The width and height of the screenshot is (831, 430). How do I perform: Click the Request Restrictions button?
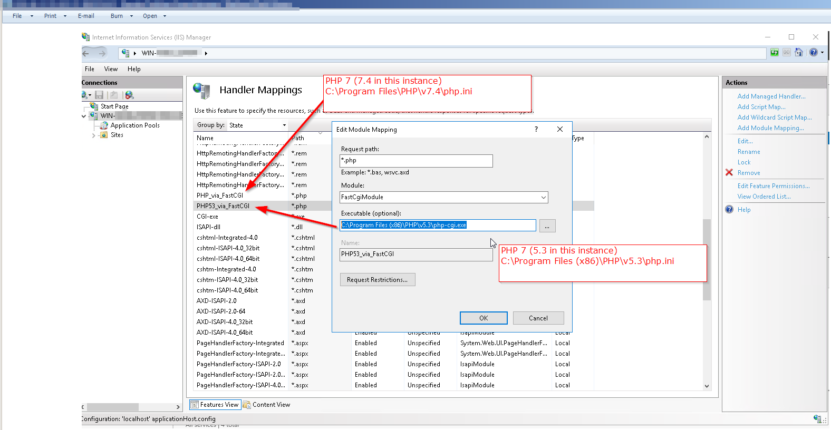click(x=378, y=280)
